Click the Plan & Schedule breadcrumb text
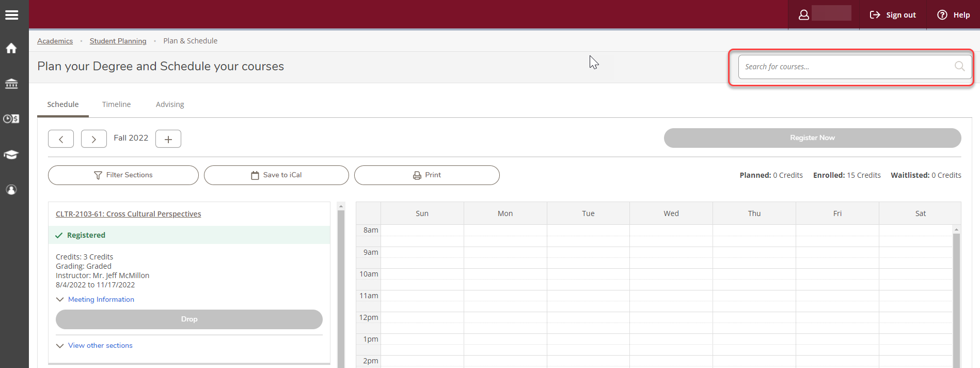980x368 pixels. click(191, 41)
